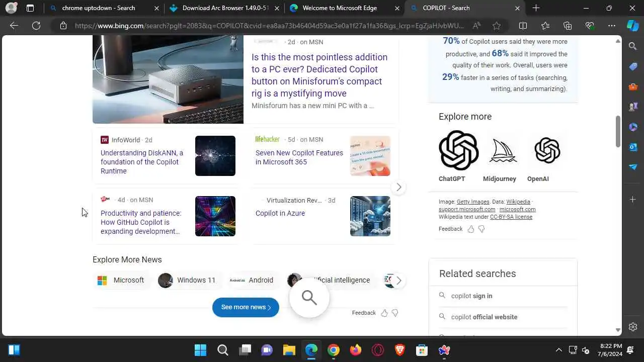644x362 pixels.
Task: Click the floating visual search magnifier button
Action: coord(309,298)
